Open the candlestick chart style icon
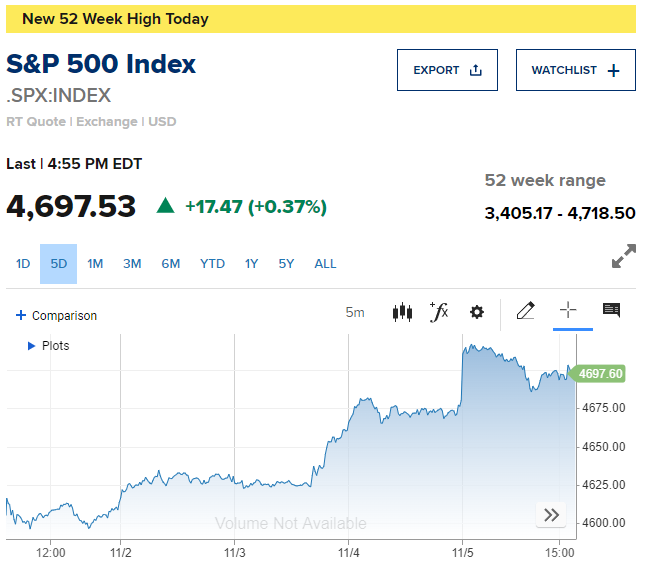Viewport: 648px width, 572px height. tap(402, 312)
